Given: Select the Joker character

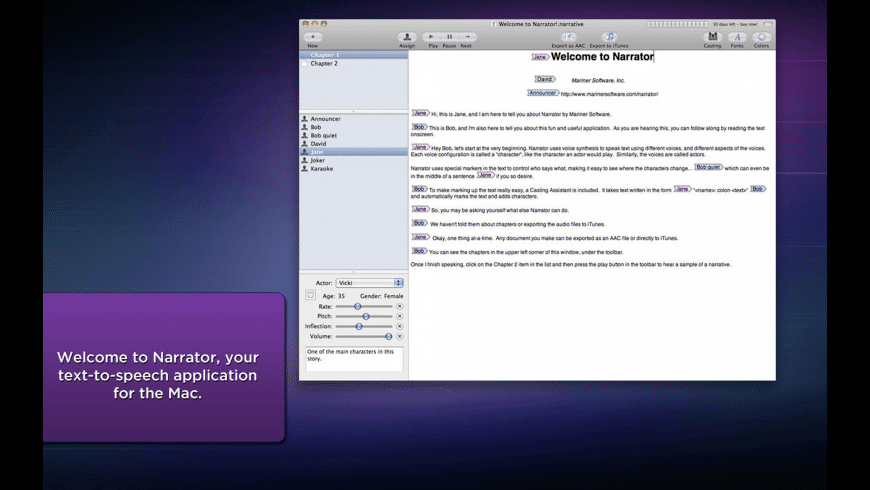Looking at the screenshot, I should pyautogui.click(x=354, y=160).
